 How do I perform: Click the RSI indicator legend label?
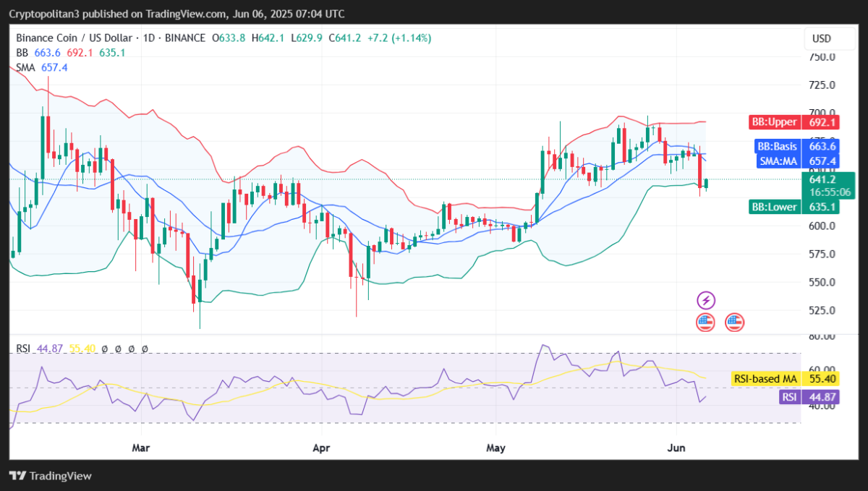pyautogui.click(x=23, y=349)
